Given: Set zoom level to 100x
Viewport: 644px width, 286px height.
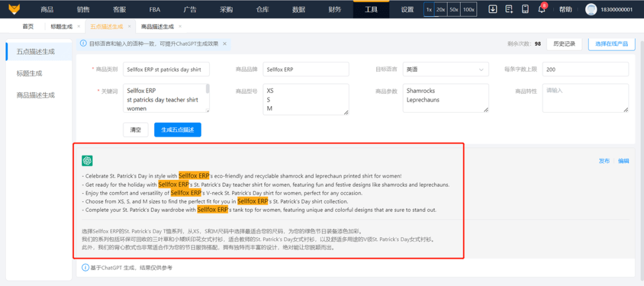Looking at the screenshot, I should 469,10.
